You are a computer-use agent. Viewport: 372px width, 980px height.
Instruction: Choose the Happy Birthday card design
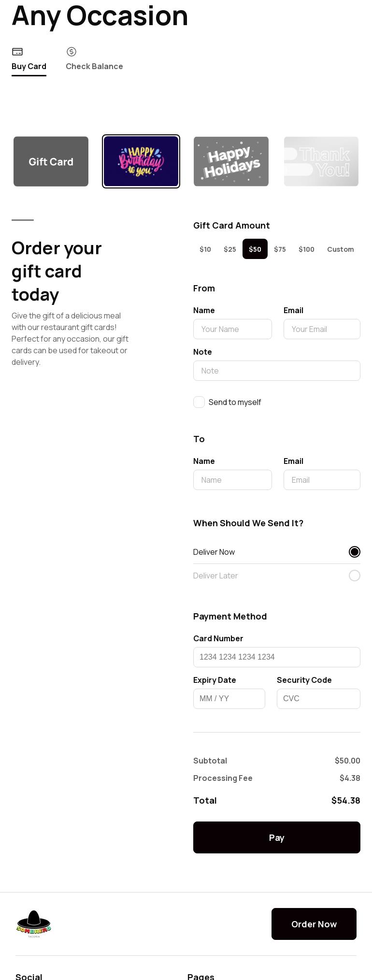pos(141,161)
